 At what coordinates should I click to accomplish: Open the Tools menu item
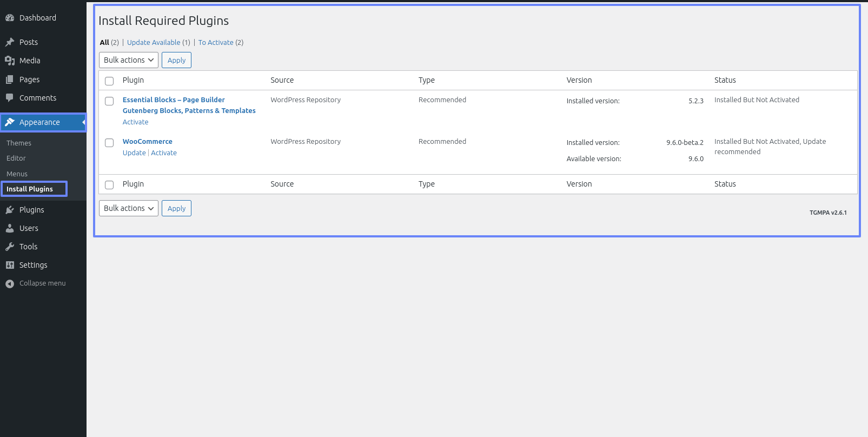[43, 247]
